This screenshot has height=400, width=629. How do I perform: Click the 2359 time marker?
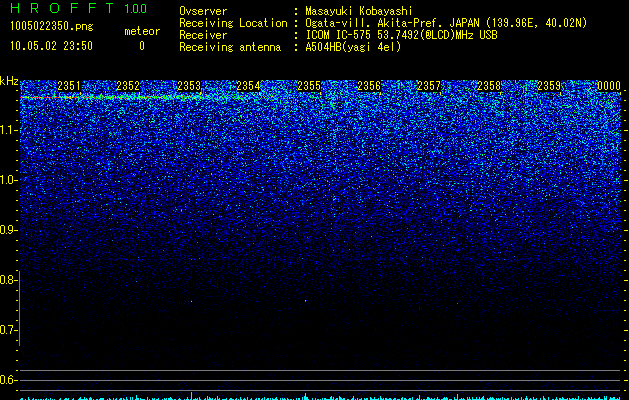[x=549, y=86]
